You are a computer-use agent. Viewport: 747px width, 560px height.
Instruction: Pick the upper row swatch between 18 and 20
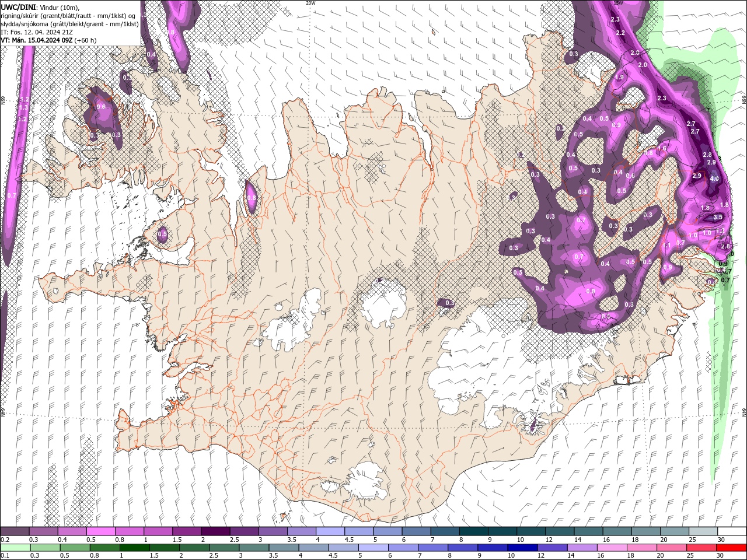(645, 531)
